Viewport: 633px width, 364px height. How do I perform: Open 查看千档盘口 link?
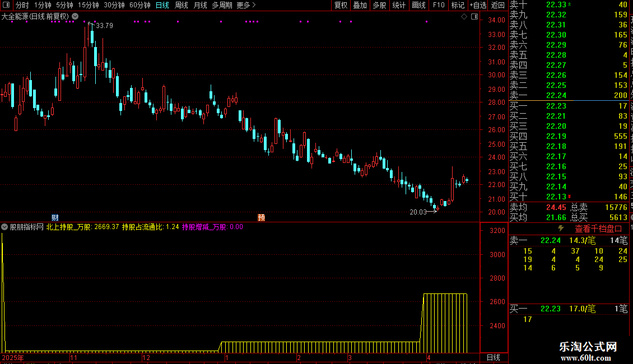point(598,229)
